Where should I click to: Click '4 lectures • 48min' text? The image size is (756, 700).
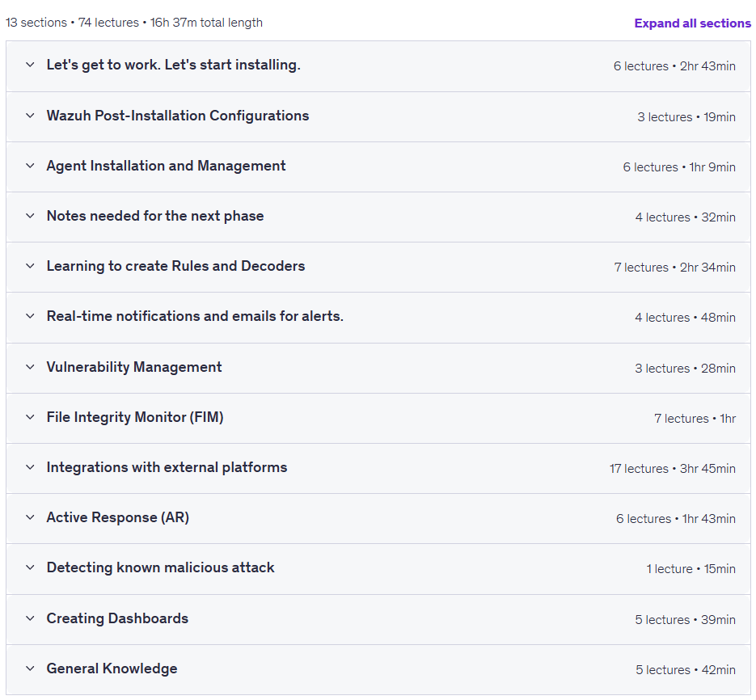pyautogui.click(x=685, y=318)
